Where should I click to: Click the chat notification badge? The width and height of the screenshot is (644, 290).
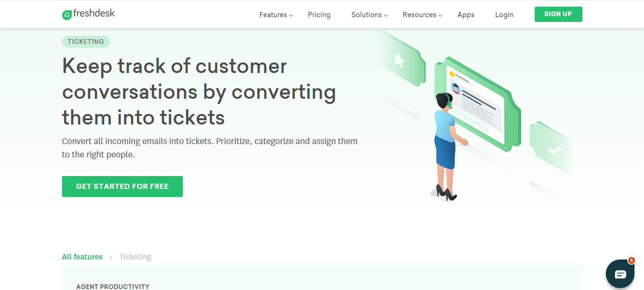pos(631,260)
